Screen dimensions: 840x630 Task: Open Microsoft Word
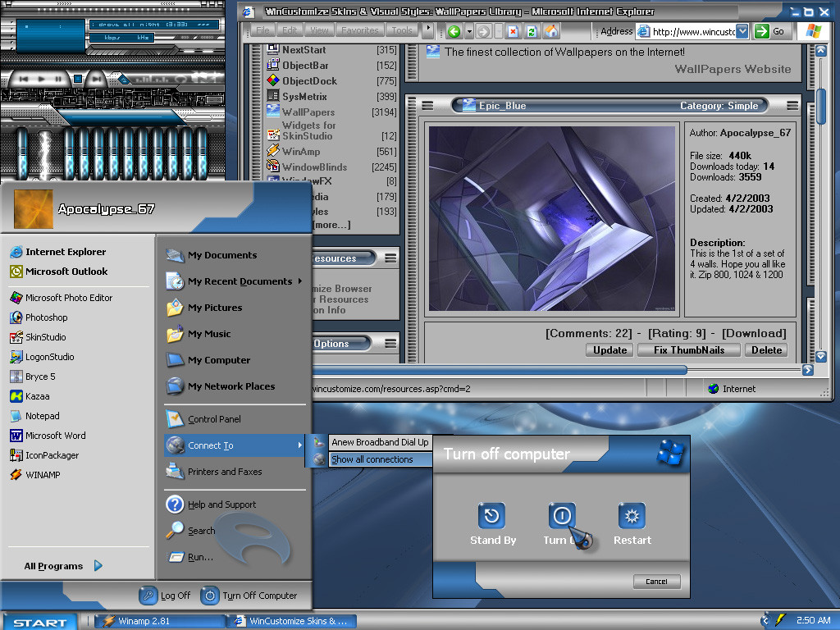48,436
